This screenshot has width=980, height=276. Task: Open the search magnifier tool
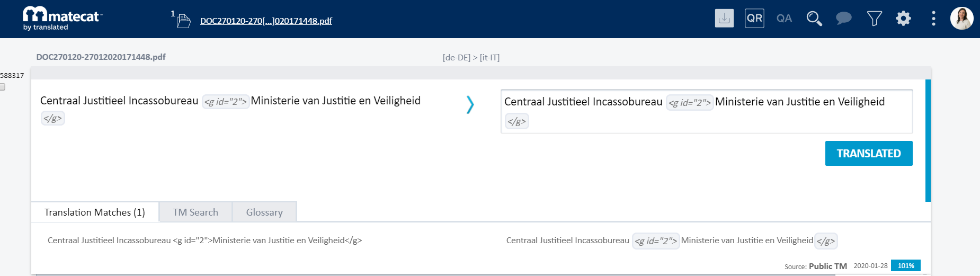pyautogui.click(x=814, y=19)
